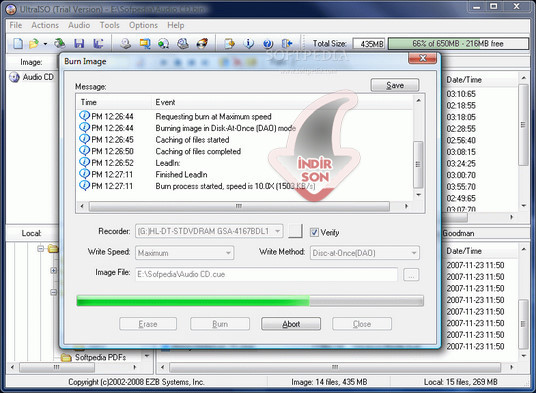Open the dropdown arrow beside Open icon
Viewport: 536px width, 393px height.
tap(45, 44)
